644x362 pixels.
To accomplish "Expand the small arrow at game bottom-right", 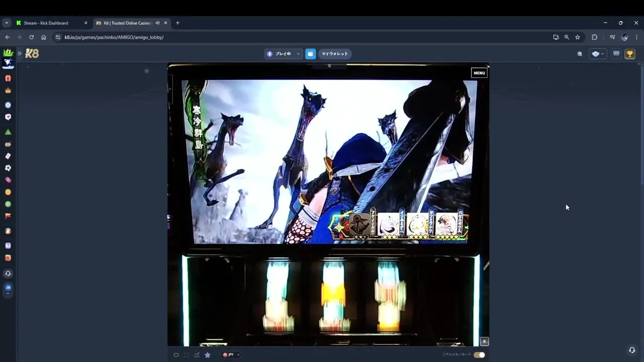I will point(485,341).
